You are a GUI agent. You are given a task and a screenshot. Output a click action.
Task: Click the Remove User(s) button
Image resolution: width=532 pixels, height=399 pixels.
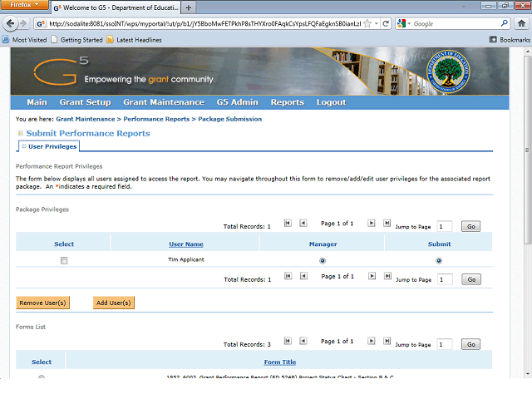click(x=42, y=303)
